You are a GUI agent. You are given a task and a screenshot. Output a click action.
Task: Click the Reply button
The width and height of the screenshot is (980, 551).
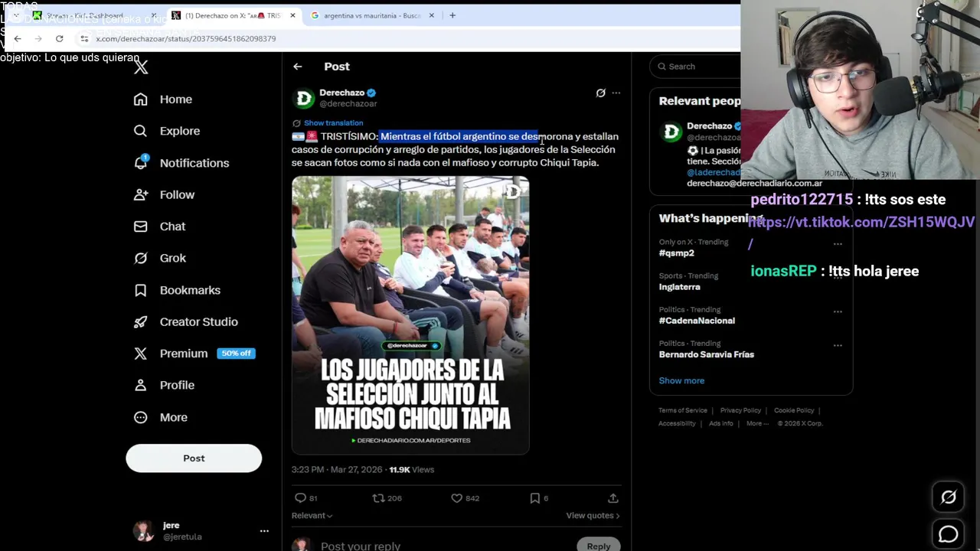click(598, 546)
